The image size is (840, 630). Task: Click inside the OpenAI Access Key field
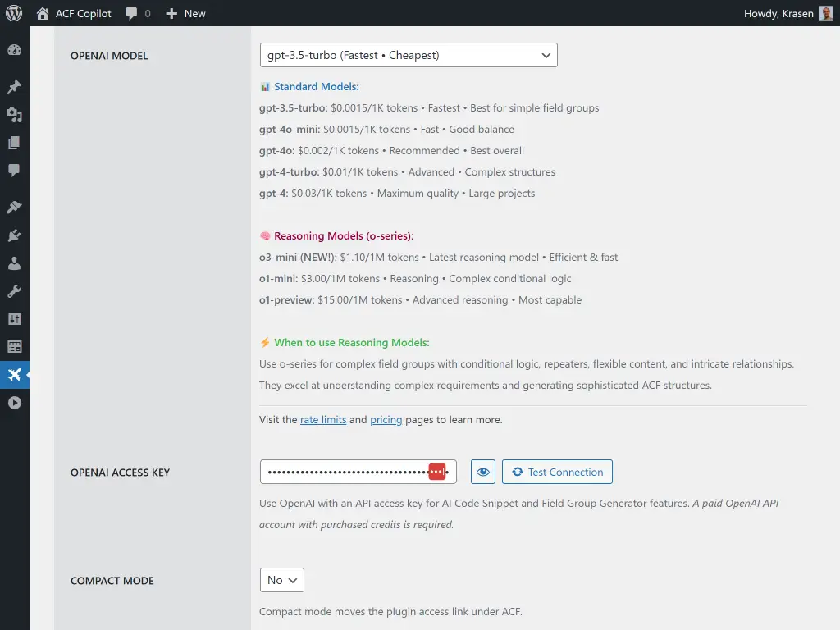pyautogui.click(x=353, y=472)
